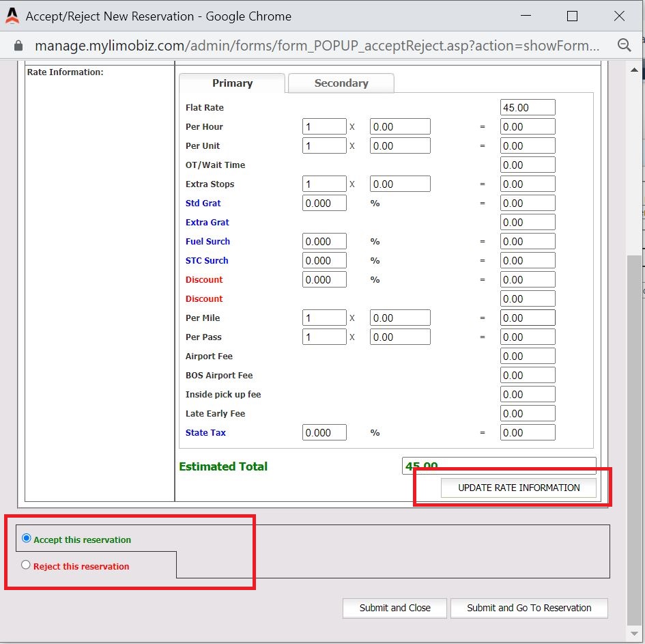Click the Estimated Total field
The width and height of the screenshot is (645, 644).
498,466
